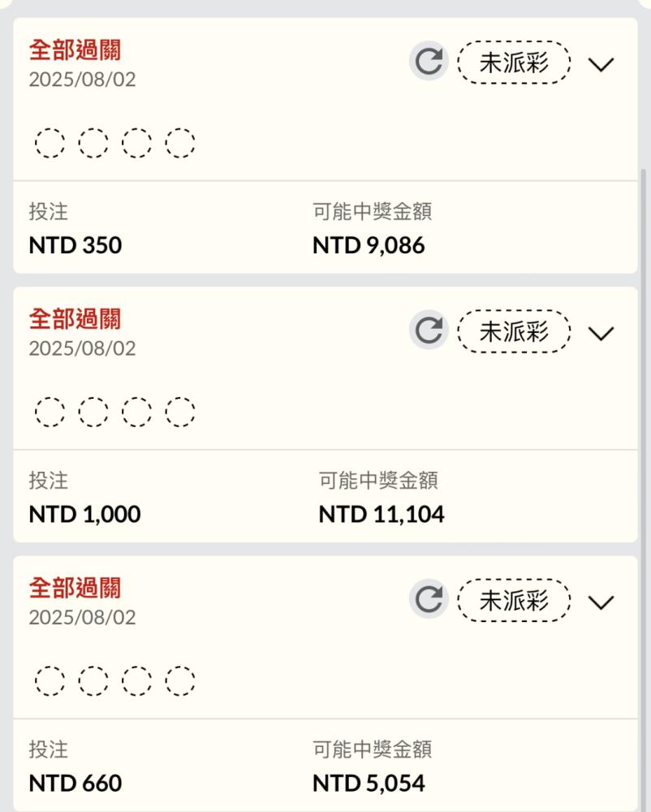651x812 pixels.
Task: Tap 未派彩 status on NTD 9,086 card
Action: coord(514,63)
